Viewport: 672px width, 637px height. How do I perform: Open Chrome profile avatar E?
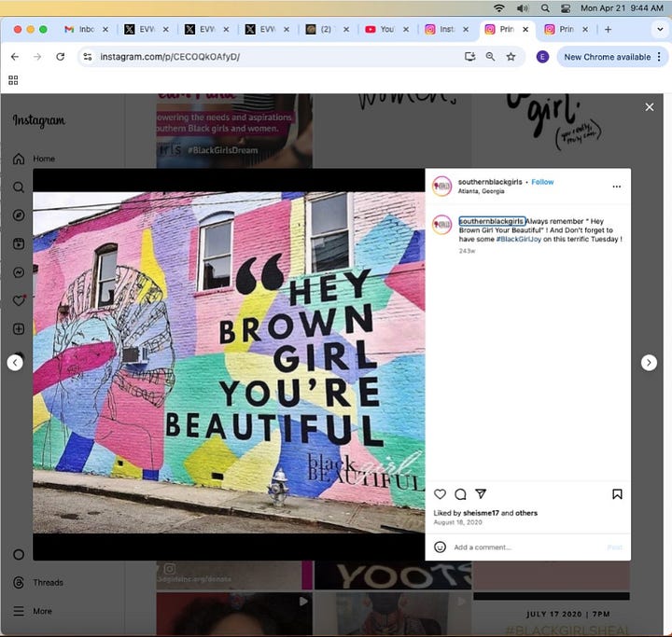pyautogui.click(x=542, y=57)
